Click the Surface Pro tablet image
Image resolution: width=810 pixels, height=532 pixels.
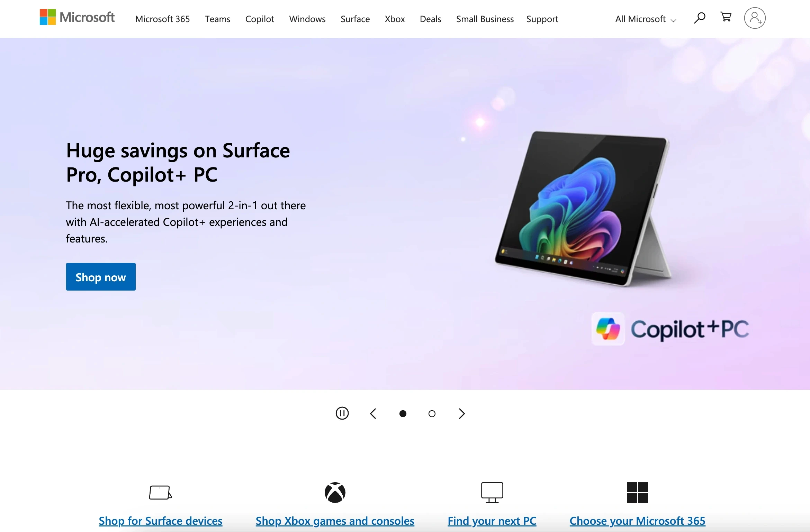[x=583, y=208]
